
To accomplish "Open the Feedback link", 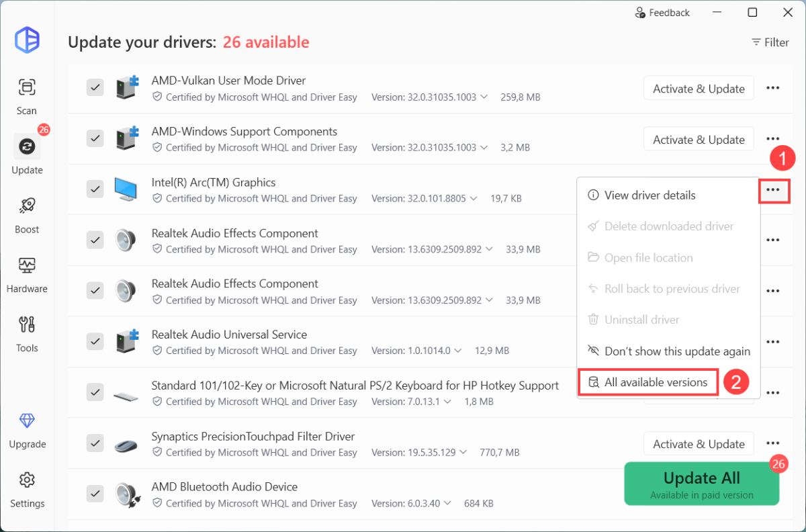I will point(662,13).
